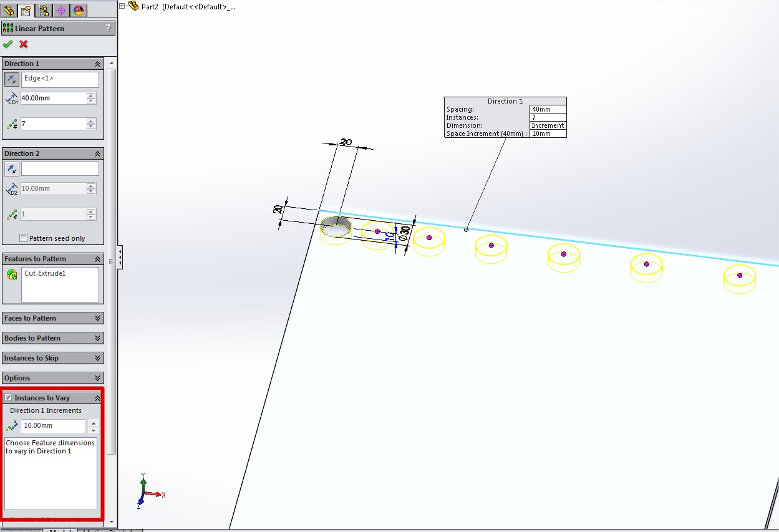Open Linear Pattern help question mark
The width and height of the screenshot is (779, 532).
(x=108, y=28)
